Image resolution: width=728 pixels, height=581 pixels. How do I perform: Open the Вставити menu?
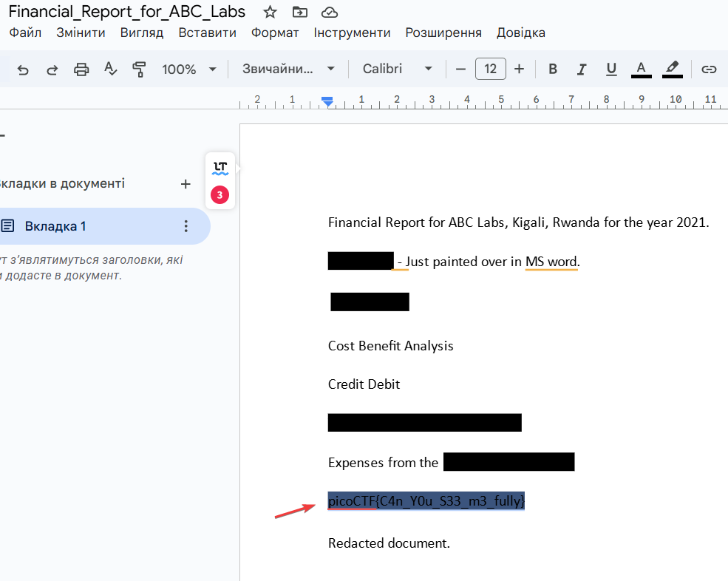point(207,33)
